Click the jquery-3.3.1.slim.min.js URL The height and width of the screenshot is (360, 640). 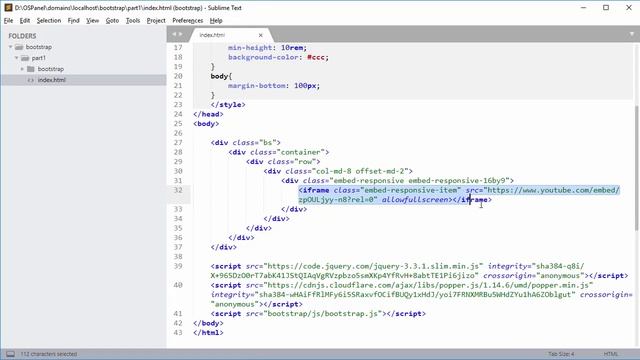(373, 266)
